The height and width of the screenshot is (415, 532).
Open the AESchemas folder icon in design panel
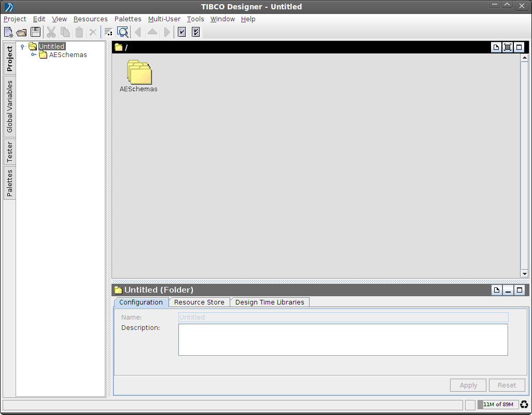click(138, 73)
